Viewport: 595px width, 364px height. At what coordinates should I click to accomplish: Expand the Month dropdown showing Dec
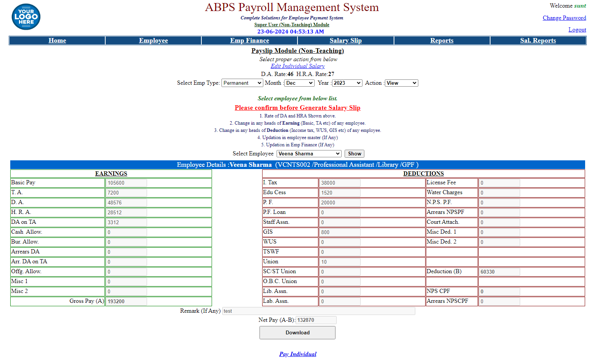click(x=299, y=83)
